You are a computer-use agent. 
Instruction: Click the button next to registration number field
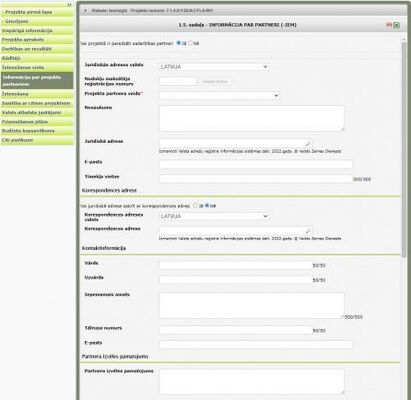215,81
